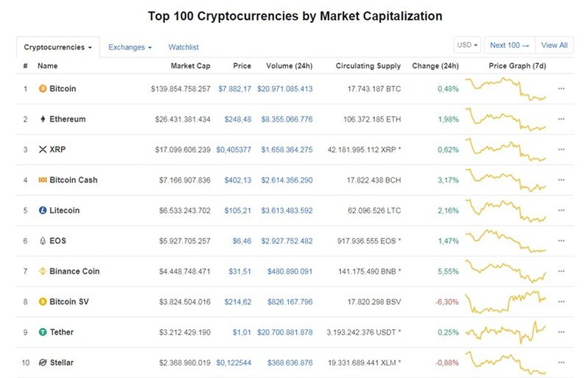Expand the Exchanges dropdown
588x378 pixels.
(x=130, y=47)
